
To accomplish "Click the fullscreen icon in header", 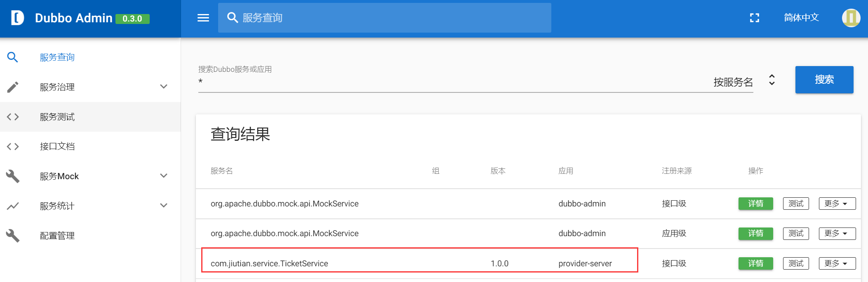I will click(754, 18).
